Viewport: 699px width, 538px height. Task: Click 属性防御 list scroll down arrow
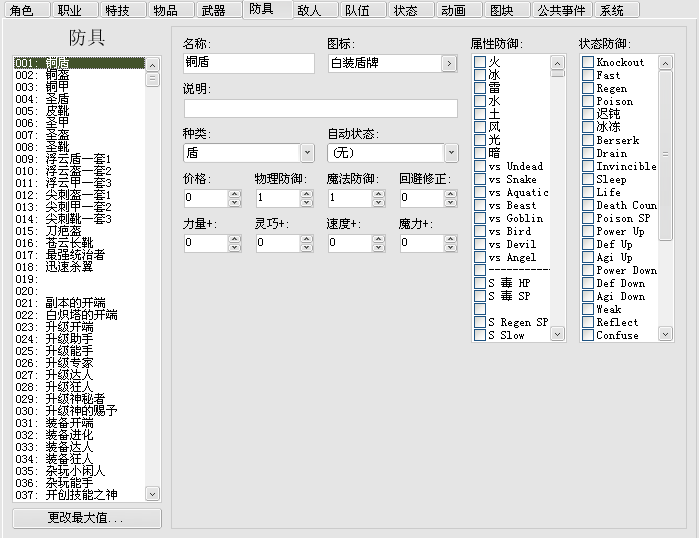(557, 333)
